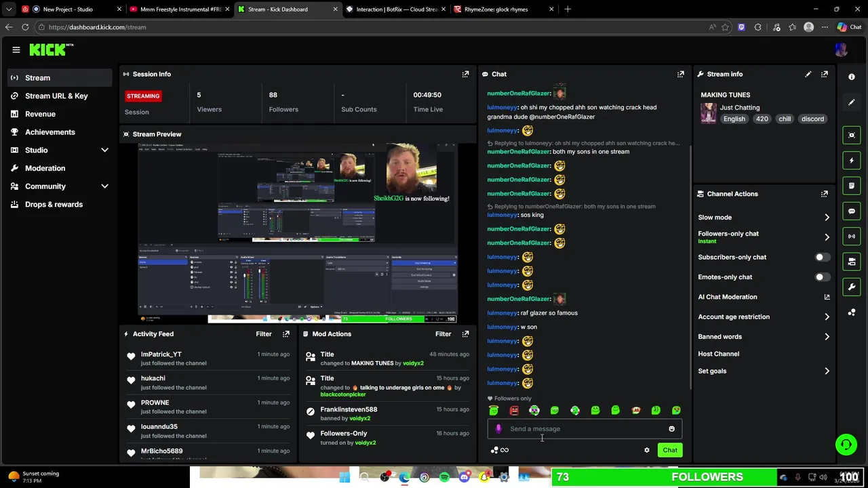Open Slow mode options

coord(764,218)
